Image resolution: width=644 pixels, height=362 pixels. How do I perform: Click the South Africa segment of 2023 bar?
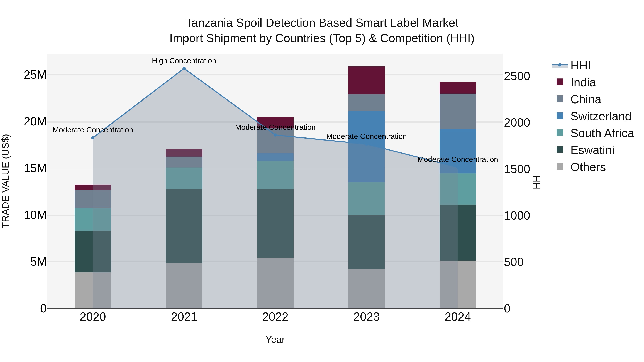pyautogui.click(x=367, y=198)
